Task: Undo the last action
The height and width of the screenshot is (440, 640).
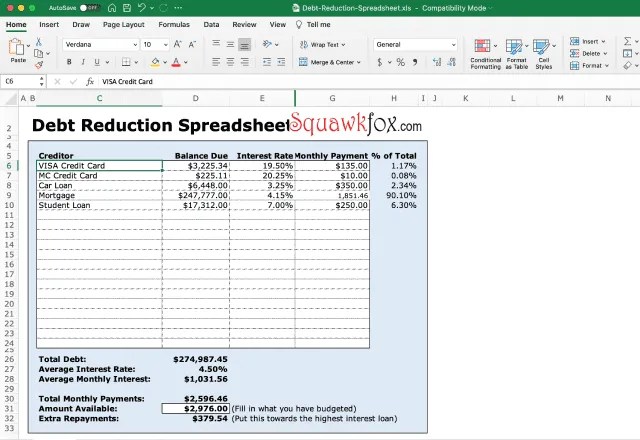Action: point(142,8)
